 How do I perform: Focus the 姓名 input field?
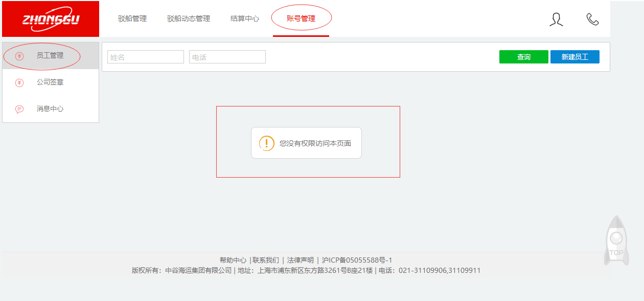click(x=146, y=57)
